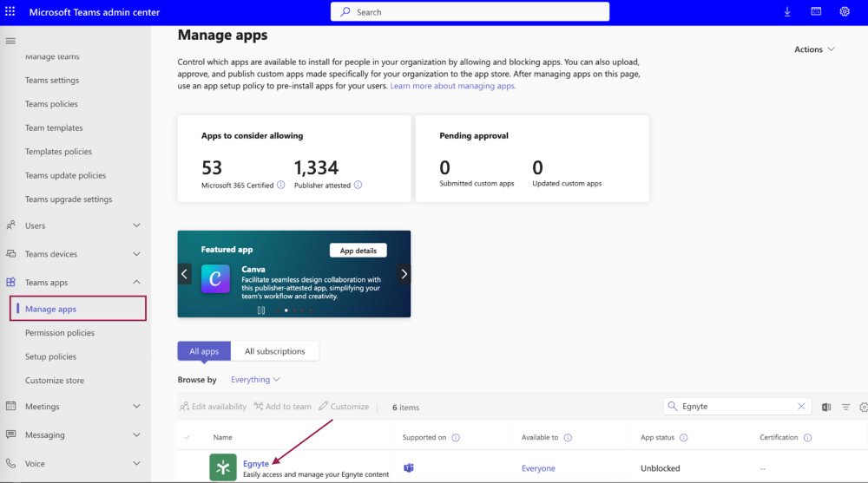Open the Cloud Shell window icon in the header

816,11
